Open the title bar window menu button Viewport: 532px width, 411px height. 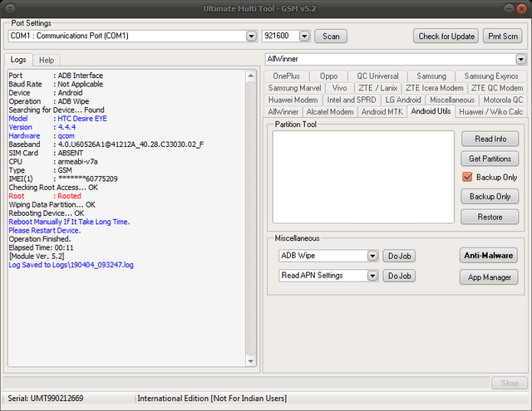[x=10, y=8]
